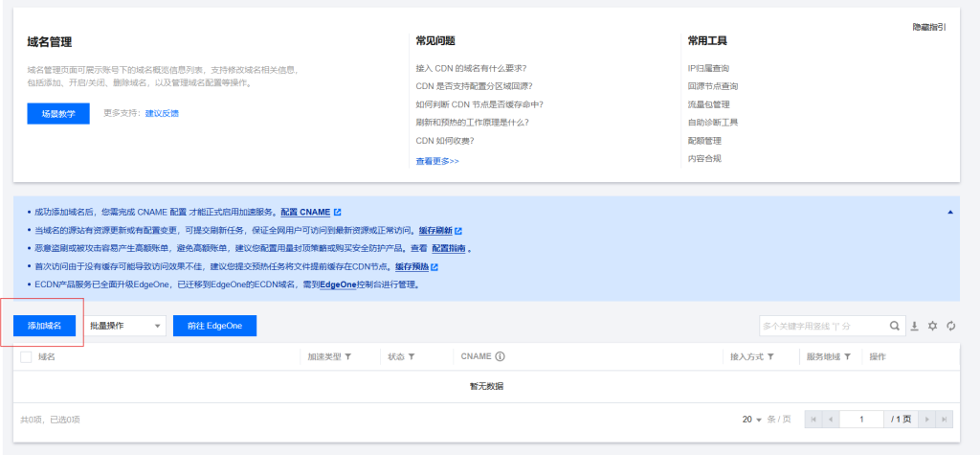980x455 pixels.
Task: Click the 缓存刷新 link
Action: (435, 230)
